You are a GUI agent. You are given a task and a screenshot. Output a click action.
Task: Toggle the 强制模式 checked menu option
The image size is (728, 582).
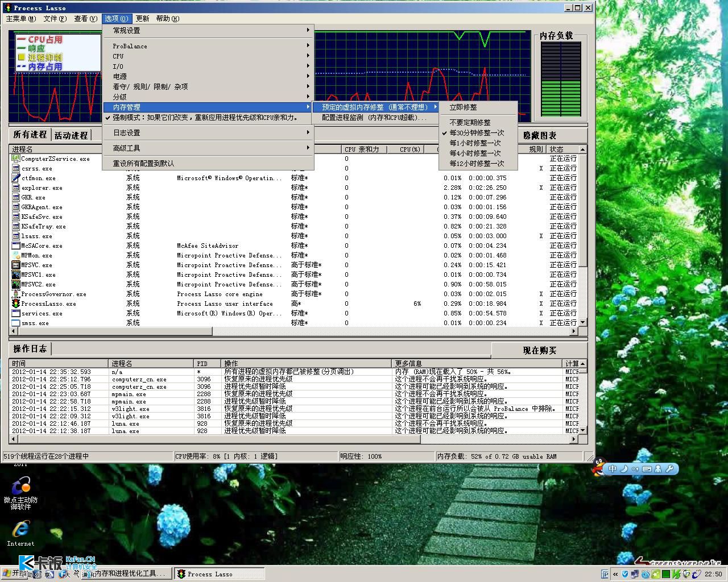click(208, 118)
